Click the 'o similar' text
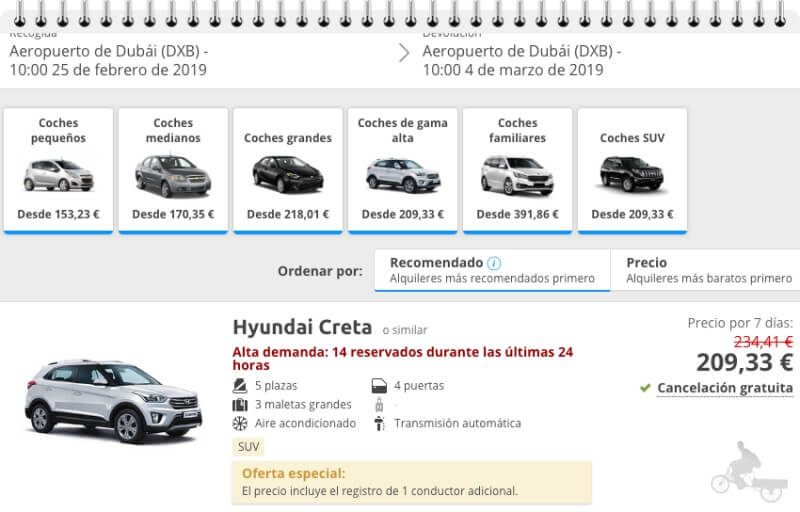 coord(405,330)
